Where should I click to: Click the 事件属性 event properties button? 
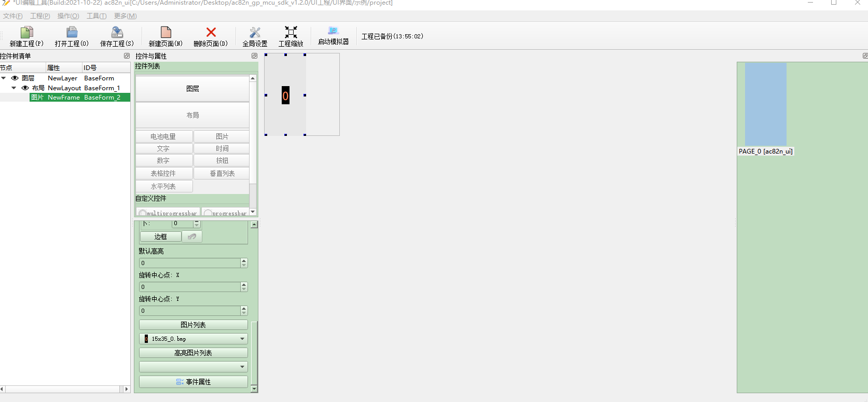[193, 382]
